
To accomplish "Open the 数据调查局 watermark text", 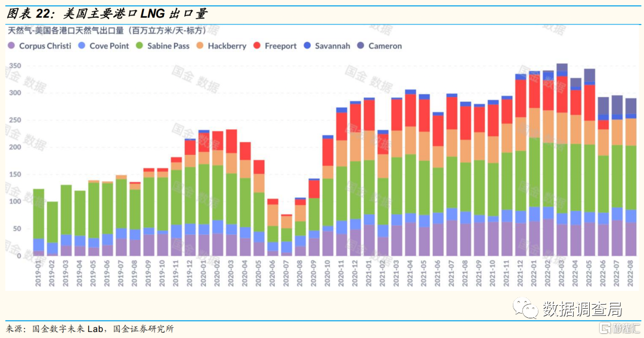I will 581,309.
